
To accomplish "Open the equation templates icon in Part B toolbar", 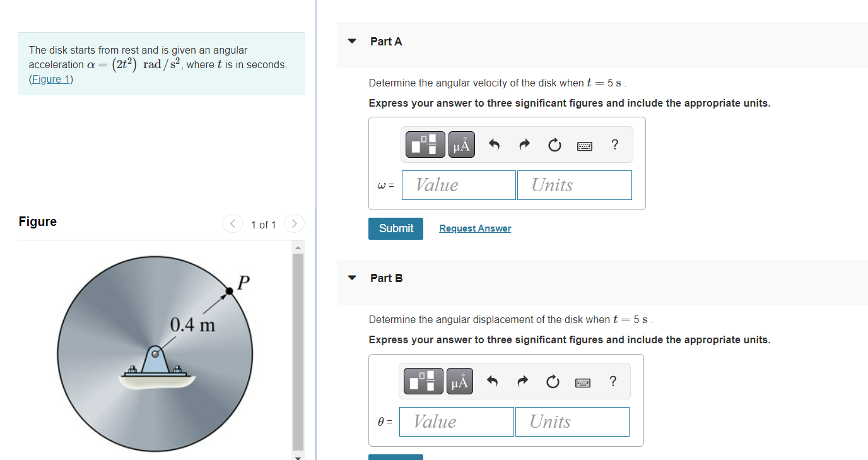I will pyautogui.click(x=423, y=380).
